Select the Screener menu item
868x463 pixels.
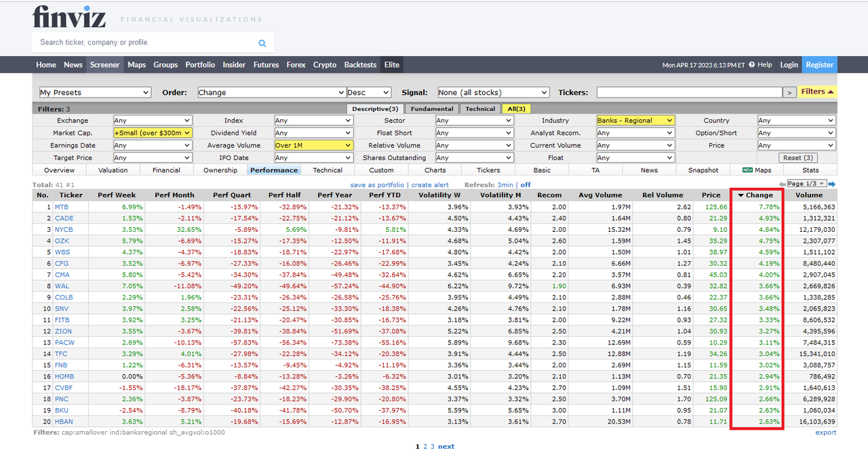104,65
